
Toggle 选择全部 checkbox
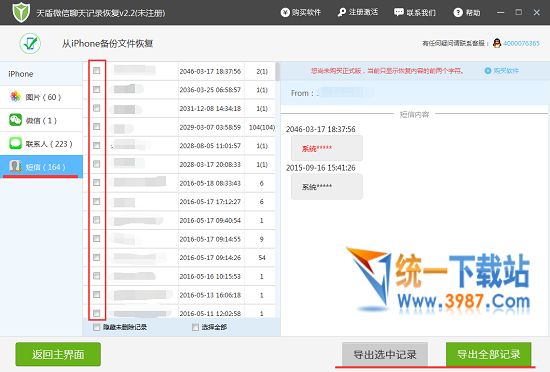(x=195, y=327)
